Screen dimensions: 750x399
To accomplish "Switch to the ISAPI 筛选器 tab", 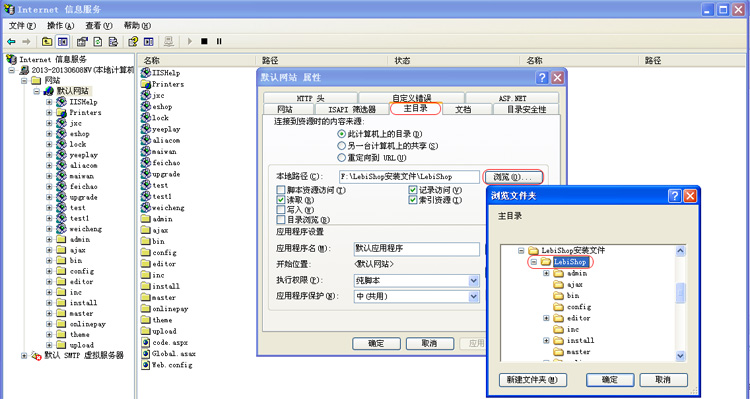I will [352, 110].
